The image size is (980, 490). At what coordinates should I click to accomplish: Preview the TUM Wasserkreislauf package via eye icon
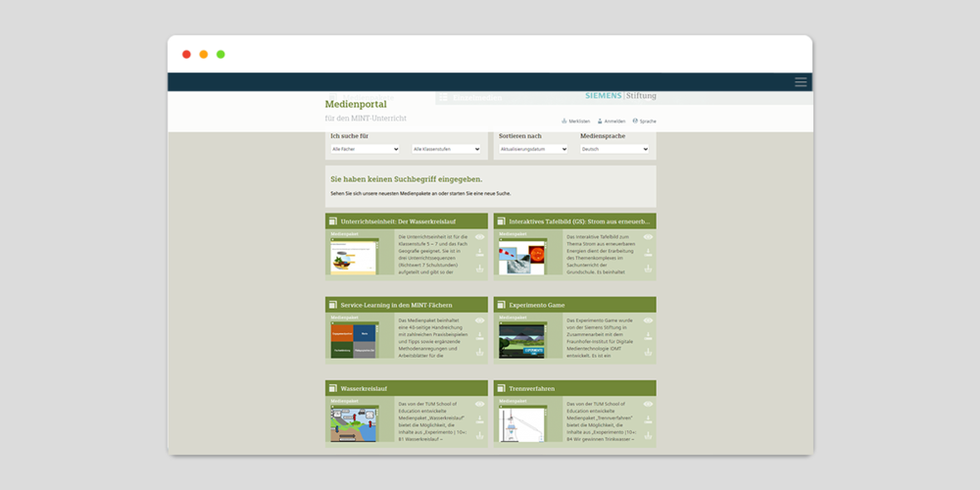[x=480, y=405]
